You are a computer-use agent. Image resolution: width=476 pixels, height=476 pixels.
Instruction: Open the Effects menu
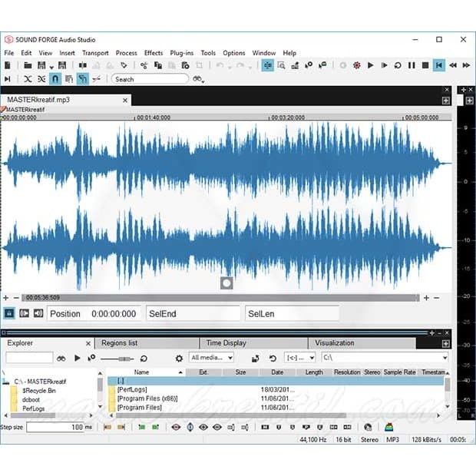point(154,53)
